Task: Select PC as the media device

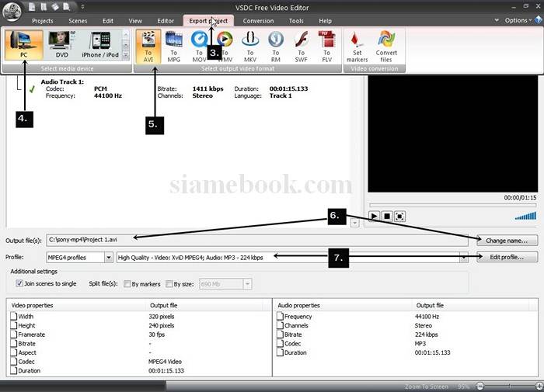Action: [x=24, y=45]
